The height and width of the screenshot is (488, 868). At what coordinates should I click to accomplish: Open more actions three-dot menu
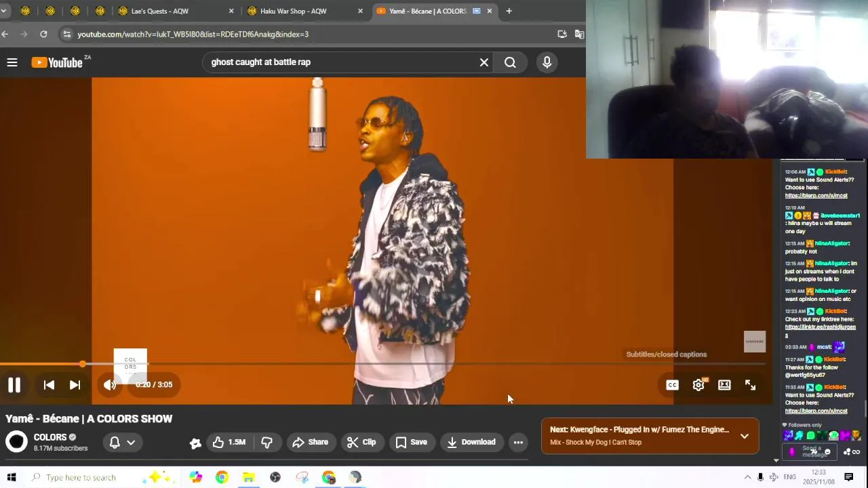click(x=518, y=443)
